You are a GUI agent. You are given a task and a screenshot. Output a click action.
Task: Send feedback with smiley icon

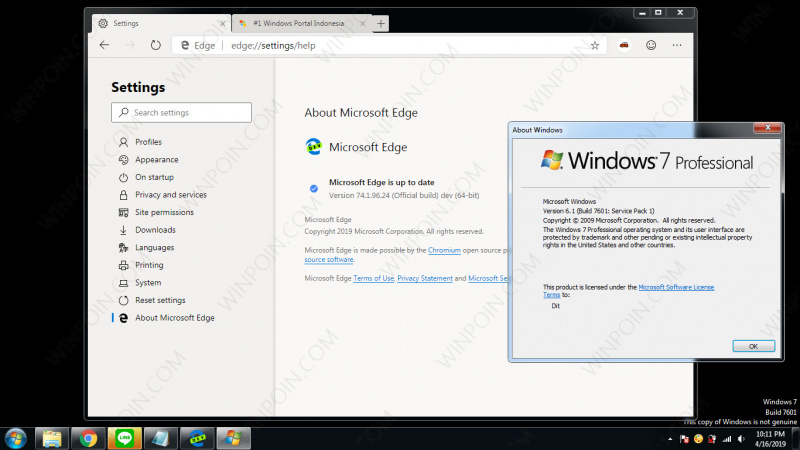pyautogui.click(x=651, y=45)
